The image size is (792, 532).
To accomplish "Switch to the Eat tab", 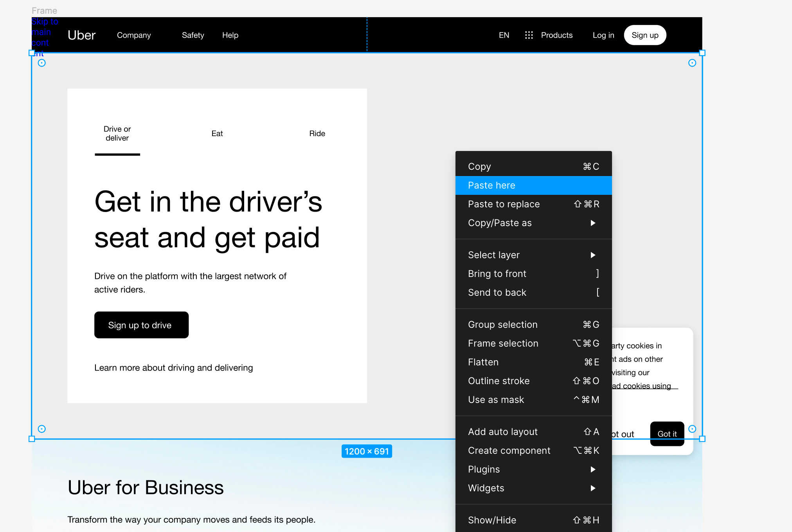I will [x=217, y=134].
